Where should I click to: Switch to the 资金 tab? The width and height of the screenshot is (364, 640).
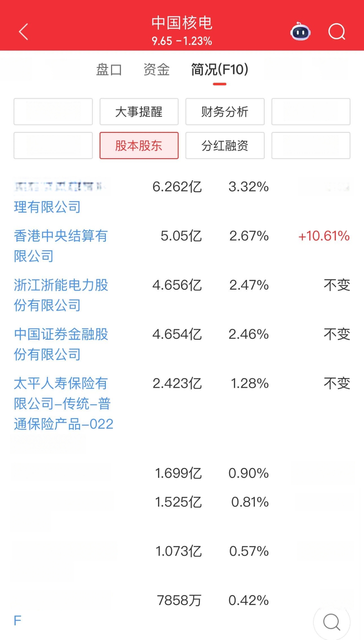pos(156,69)
